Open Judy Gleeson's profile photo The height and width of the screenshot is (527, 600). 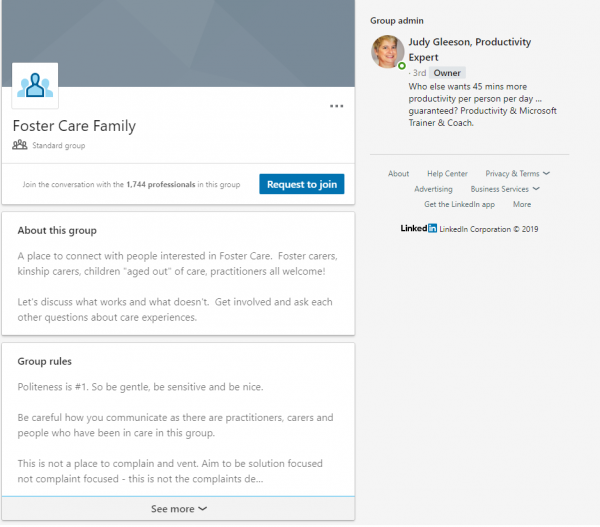tap(387, 52)
